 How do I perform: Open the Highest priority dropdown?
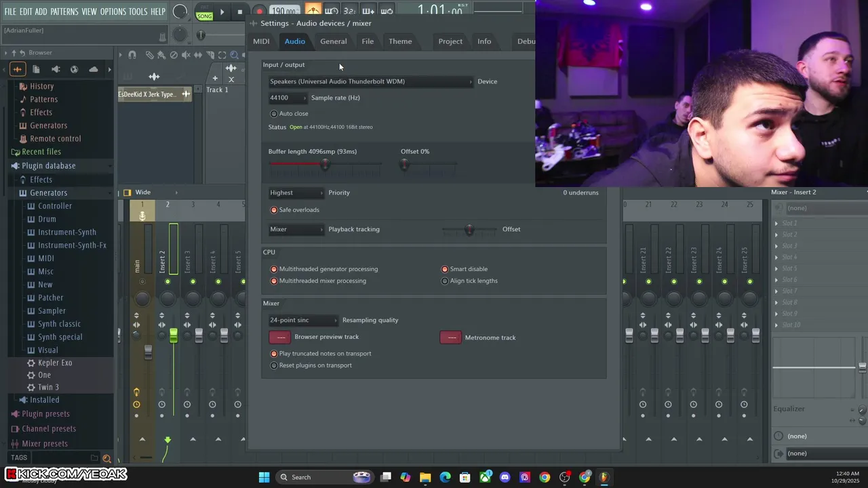click(296, 192)
